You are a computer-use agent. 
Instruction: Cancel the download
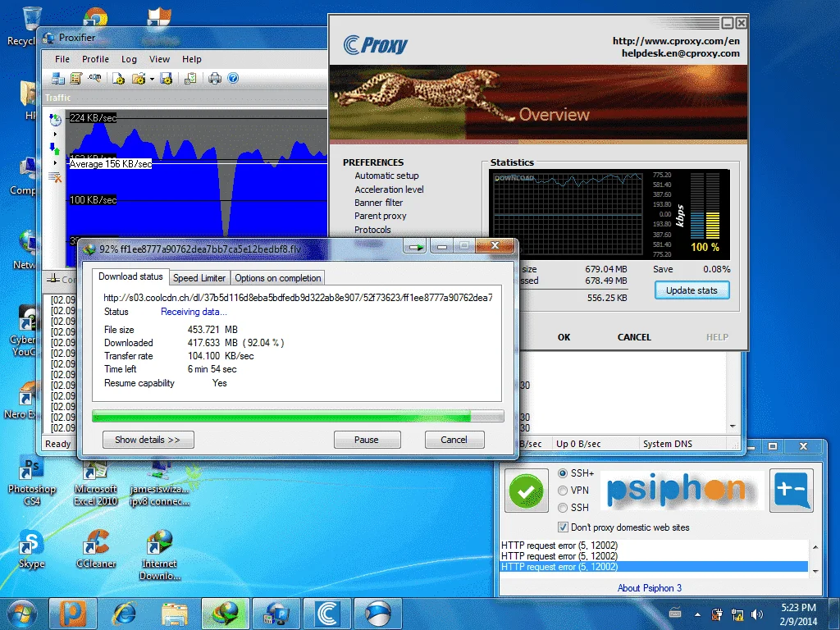(x=454, y=440)
